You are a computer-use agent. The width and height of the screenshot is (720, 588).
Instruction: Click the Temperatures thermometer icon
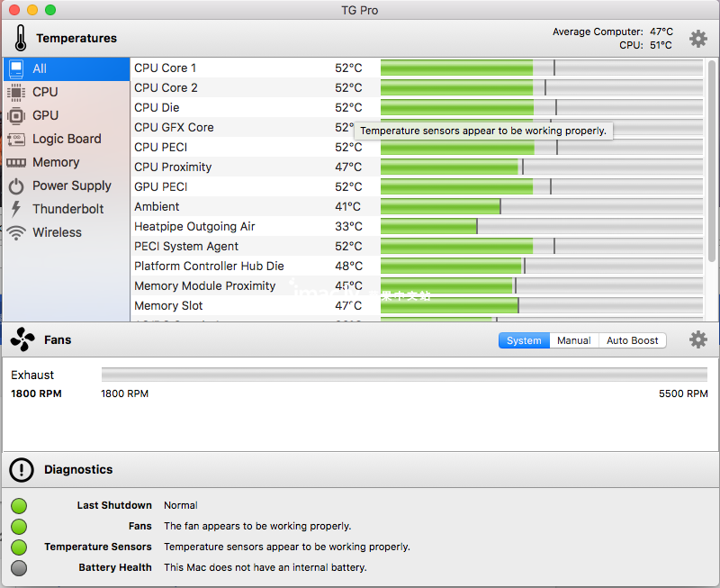[x=21, y=39]
